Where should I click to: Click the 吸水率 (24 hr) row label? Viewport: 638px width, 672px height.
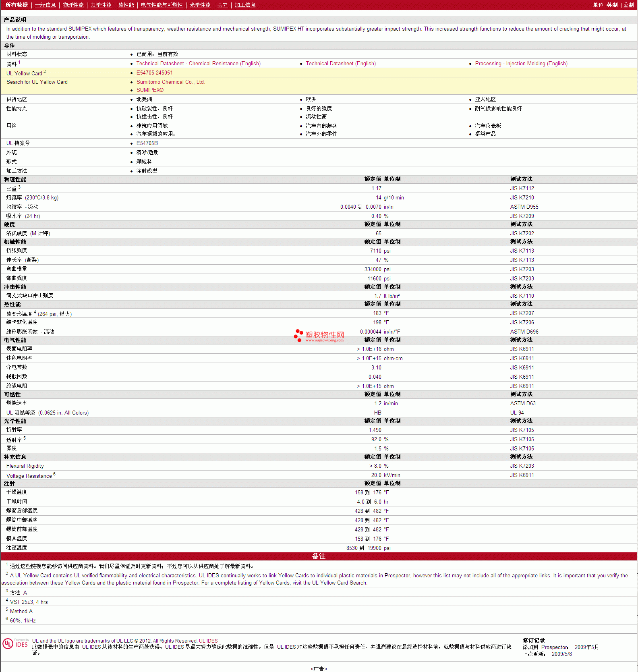tap(23, 216)
